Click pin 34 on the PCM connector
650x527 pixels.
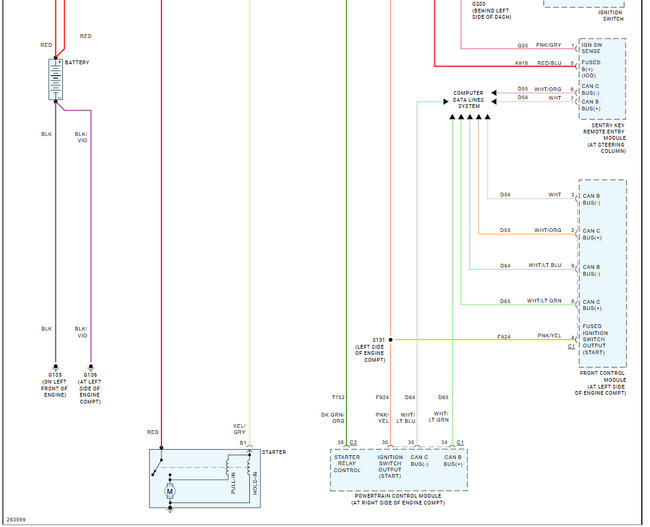444,442
